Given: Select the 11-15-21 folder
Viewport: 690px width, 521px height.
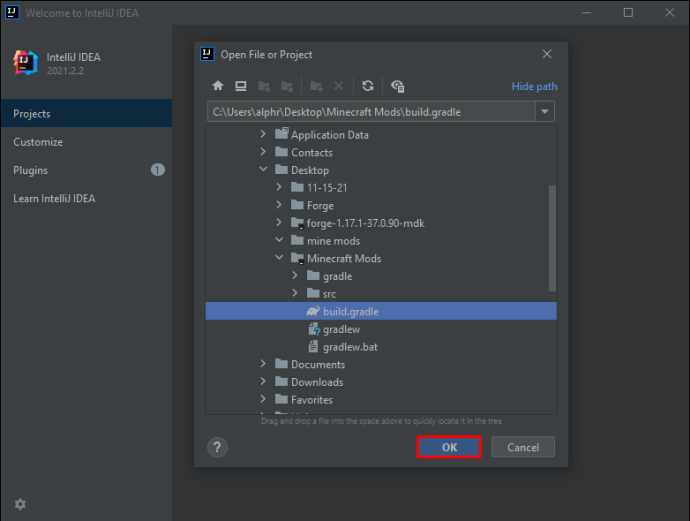Looking at the screenshot, I should tap(381, 188).
